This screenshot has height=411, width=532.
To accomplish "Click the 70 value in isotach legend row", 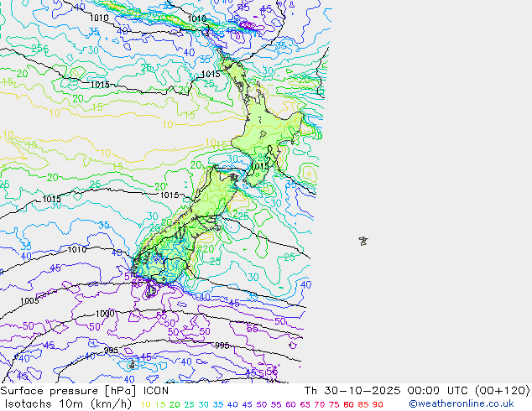I will 320,404.
